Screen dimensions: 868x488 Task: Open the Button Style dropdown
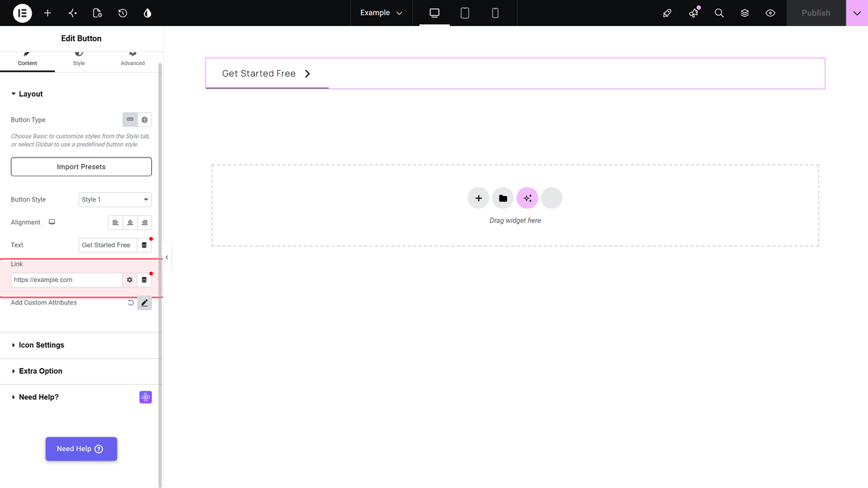click(x=115, y=200)
